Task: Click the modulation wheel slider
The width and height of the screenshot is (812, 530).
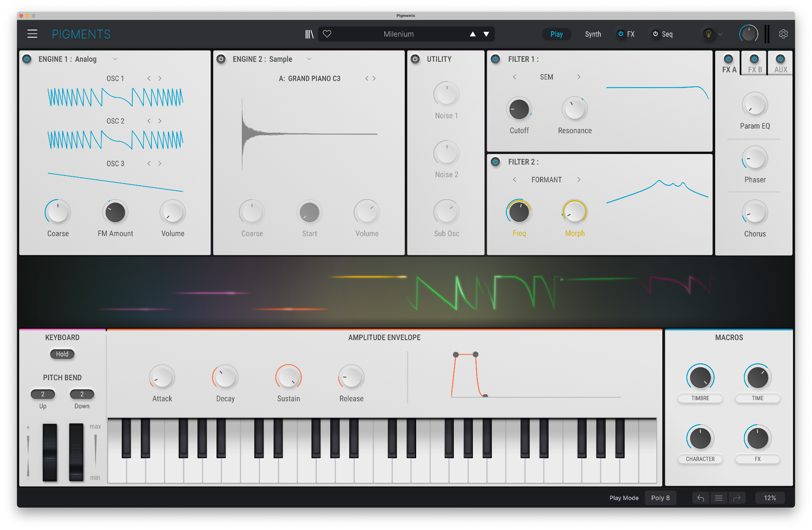Action: coord(76,452)
